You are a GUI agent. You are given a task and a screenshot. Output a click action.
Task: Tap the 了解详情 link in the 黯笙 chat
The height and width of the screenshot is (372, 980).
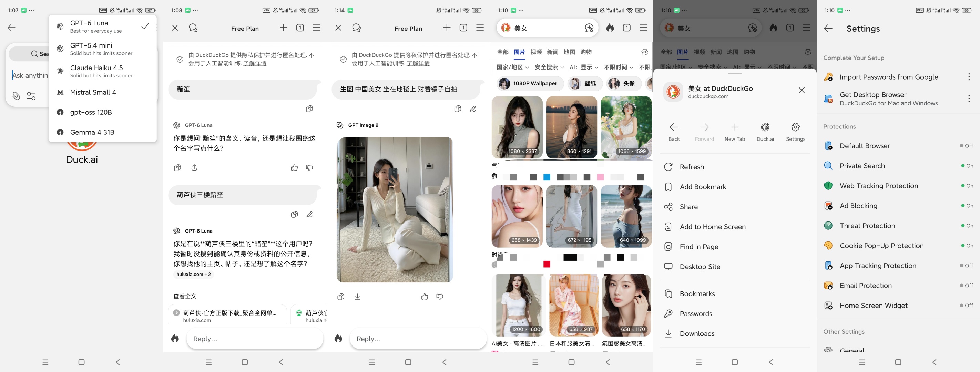pos(255,63)
